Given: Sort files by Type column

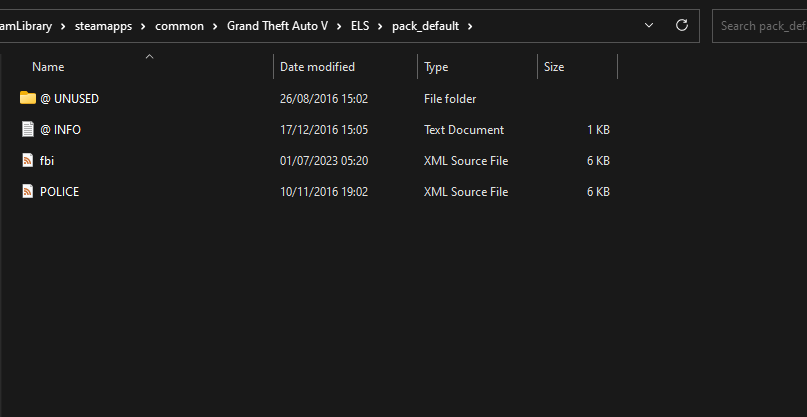Looking at the screenshot, I should pyautogui.click(x=436, y=67).
